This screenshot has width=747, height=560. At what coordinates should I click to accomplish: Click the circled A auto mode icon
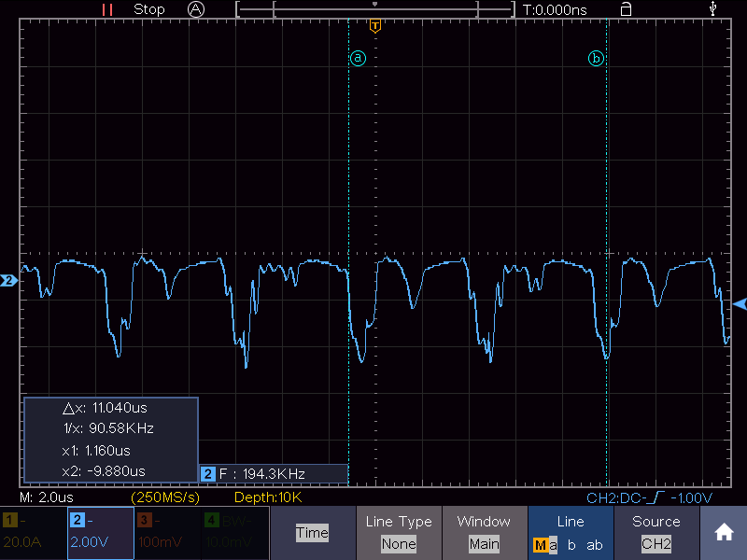(196, 9)
